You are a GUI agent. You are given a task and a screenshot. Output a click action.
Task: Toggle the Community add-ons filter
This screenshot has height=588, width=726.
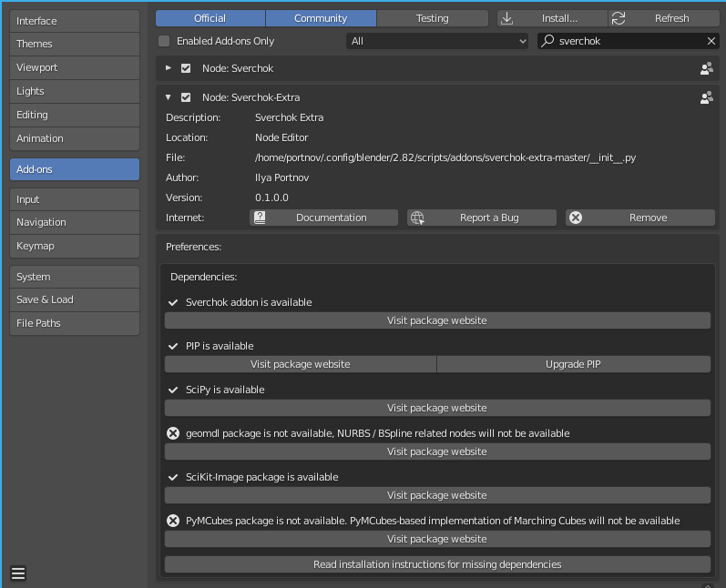coord(321,18)
